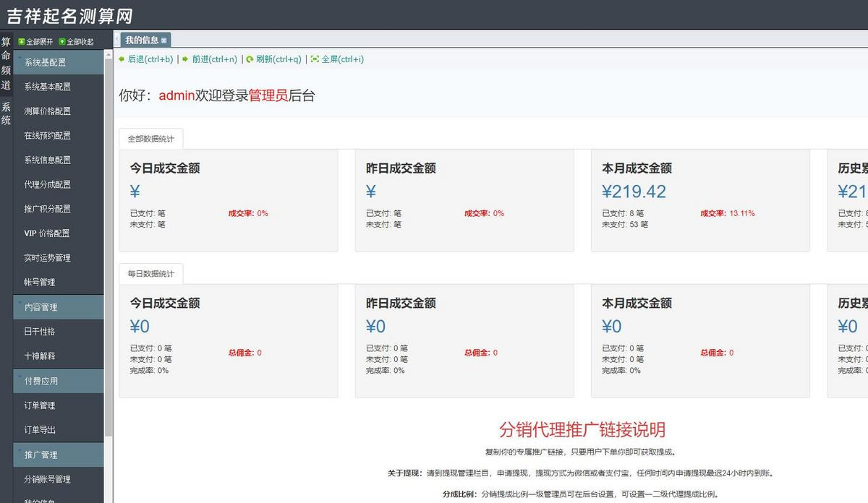Switch to the 我的信息 tab
The height and width of the screenshot is (503, 868).
[x=142, y=40]
